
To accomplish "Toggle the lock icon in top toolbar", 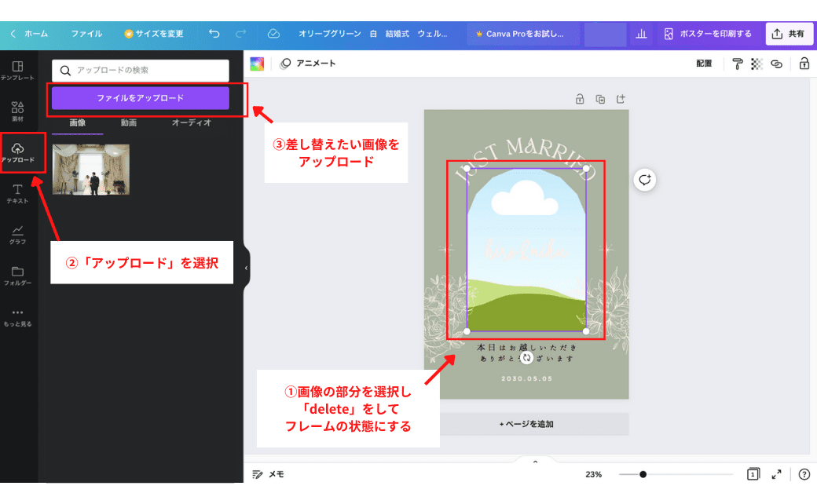I will (804, 64).
